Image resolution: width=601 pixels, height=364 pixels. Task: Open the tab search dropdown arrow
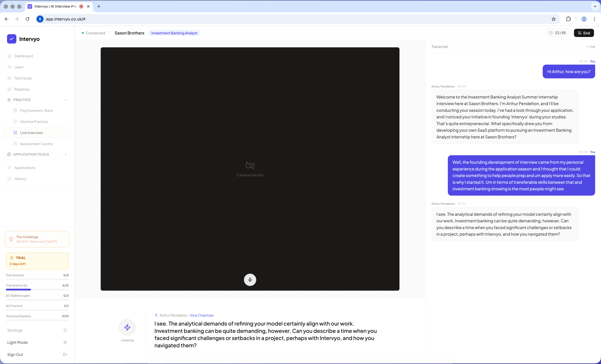coord(595,6)
